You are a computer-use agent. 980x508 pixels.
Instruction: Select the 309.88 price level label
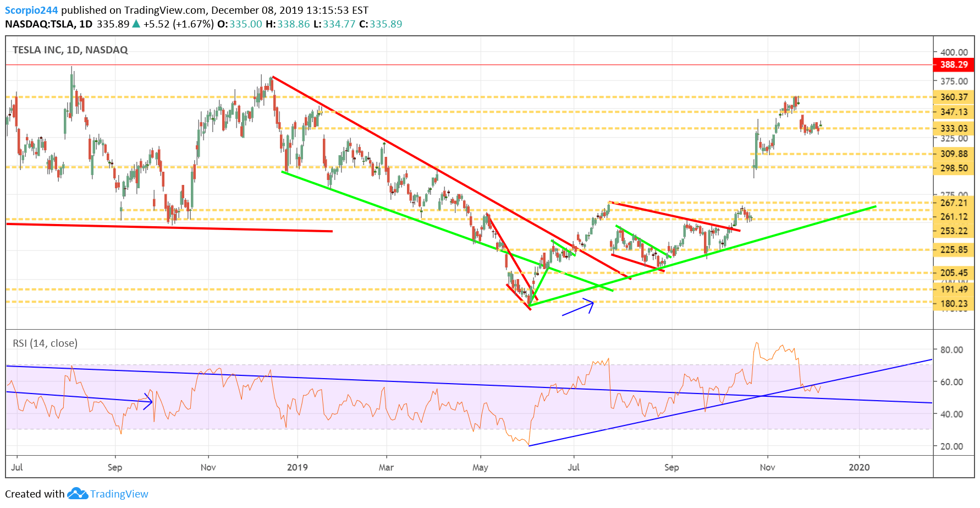click(x=954, y=154)
